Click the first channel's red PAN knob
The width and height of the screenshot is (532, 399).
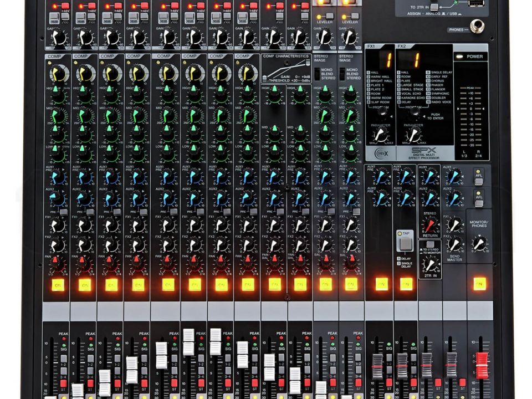tap(58, 263)
